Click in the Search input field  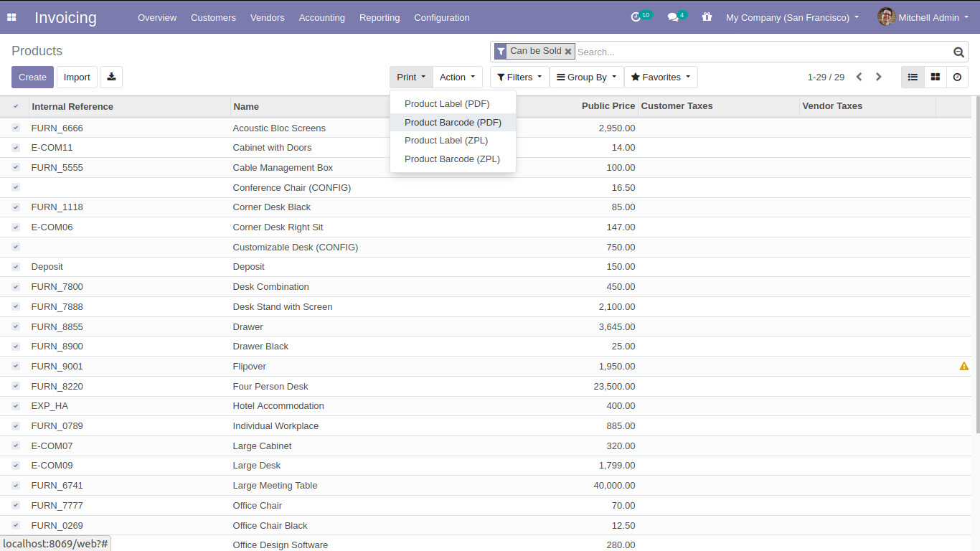click(x=760, y=52)
